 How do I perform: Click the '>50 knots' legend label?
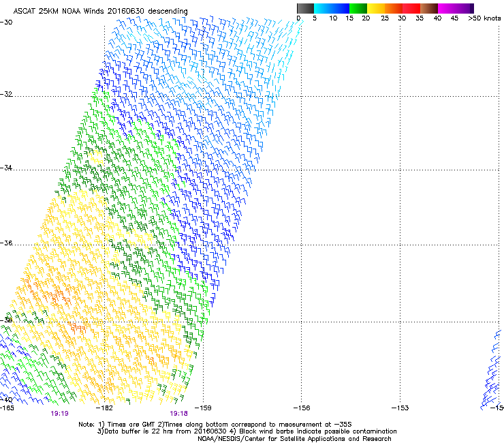point(484,18)
